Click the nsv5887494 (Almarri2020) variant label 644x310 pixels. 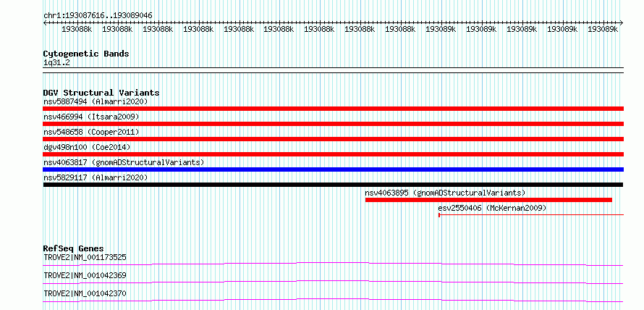click(x=96, y=101)
